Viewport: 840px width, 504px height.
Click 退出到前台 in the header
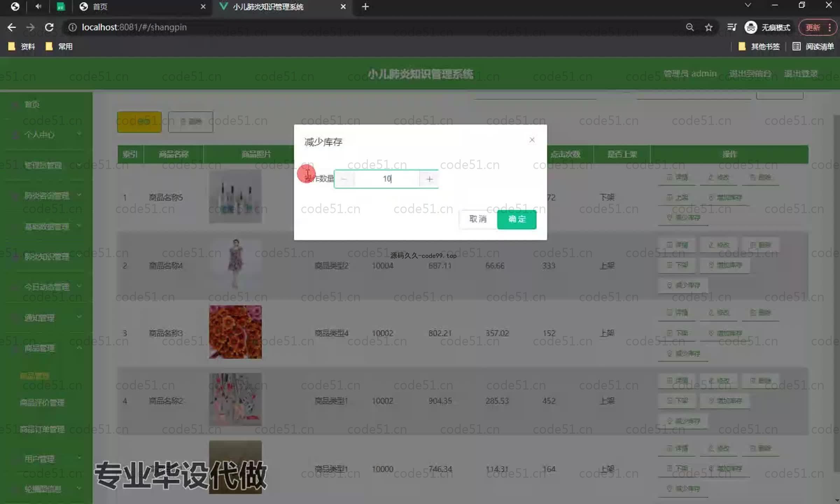750,73
